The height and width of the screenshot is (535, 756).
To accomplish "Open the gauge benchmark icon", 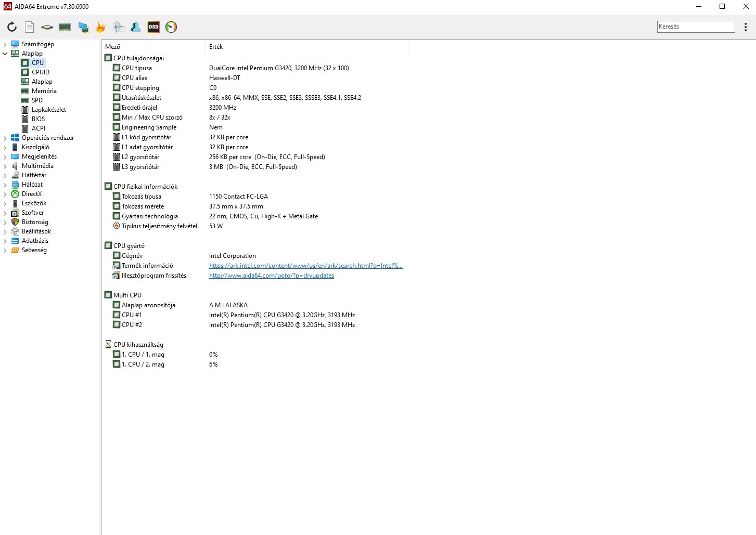I will click(x=171, y=27).
